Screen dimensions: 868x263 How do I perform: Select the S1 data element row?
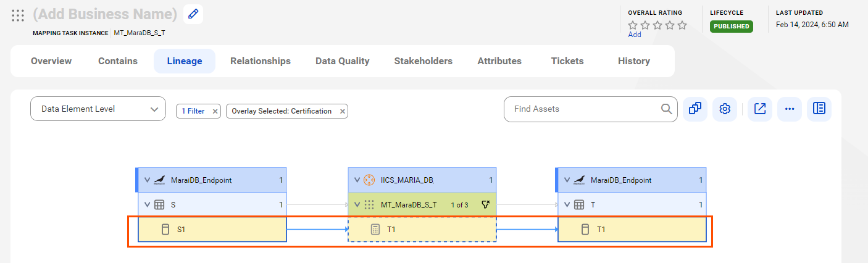click(212, 229)
